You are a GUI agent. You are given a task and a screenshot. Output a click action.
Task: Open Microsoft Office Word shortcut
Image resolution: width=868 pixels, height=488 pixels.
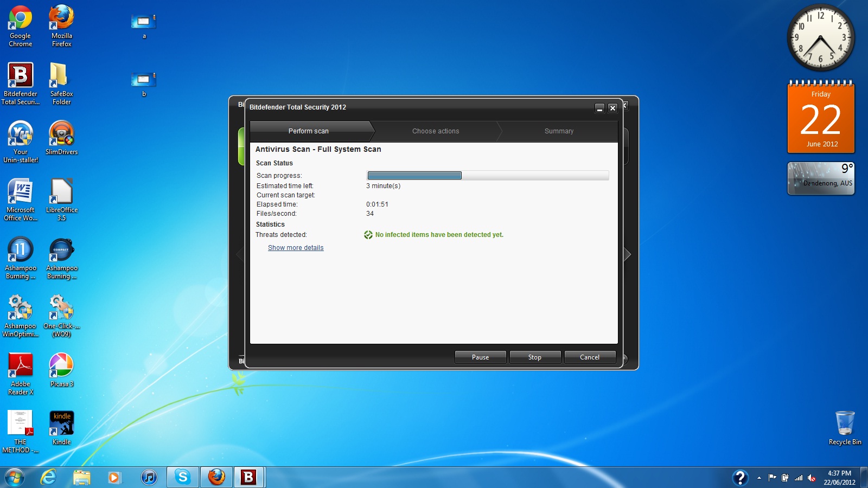coord(21,200)
